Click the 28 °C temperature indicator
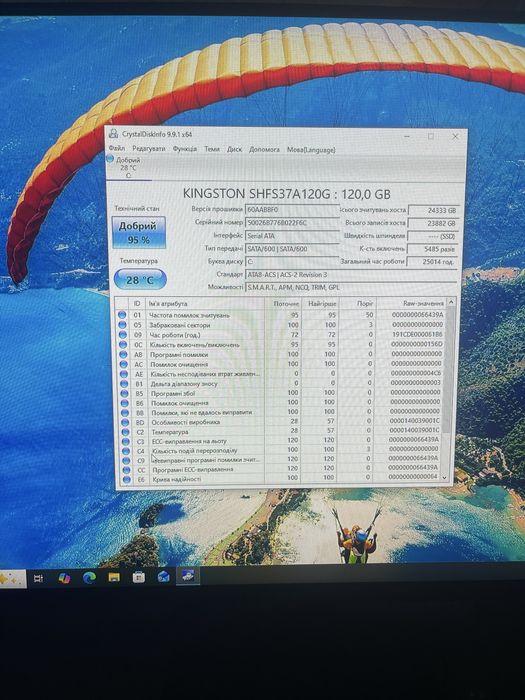The height and width of the screenshot is (700, 525). tap(140, 280)
